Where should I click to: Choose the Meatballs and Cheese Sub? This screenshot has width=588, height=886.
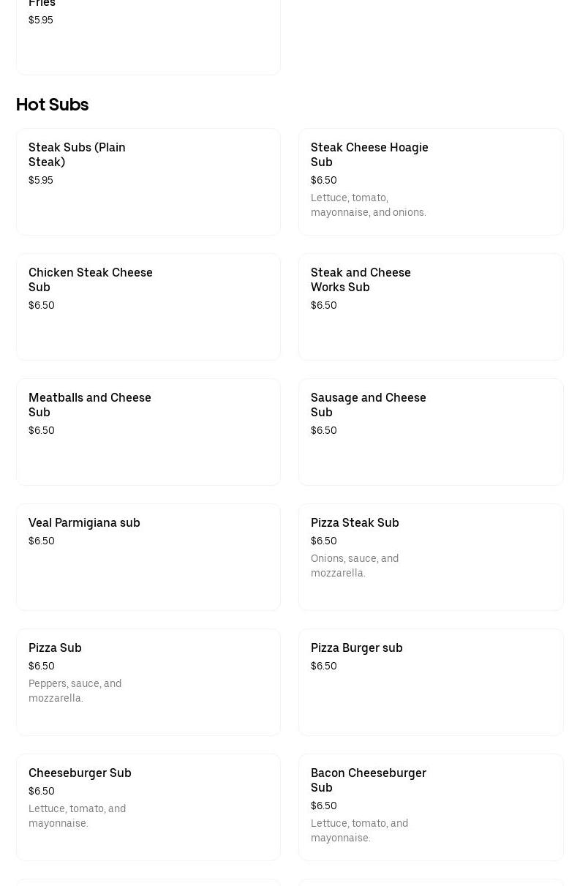pos(148,432)
